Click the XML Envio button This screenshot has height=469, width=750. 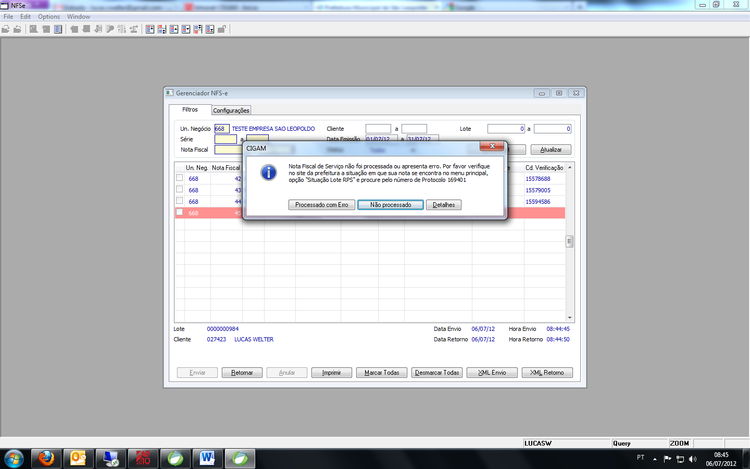point(492,372)
